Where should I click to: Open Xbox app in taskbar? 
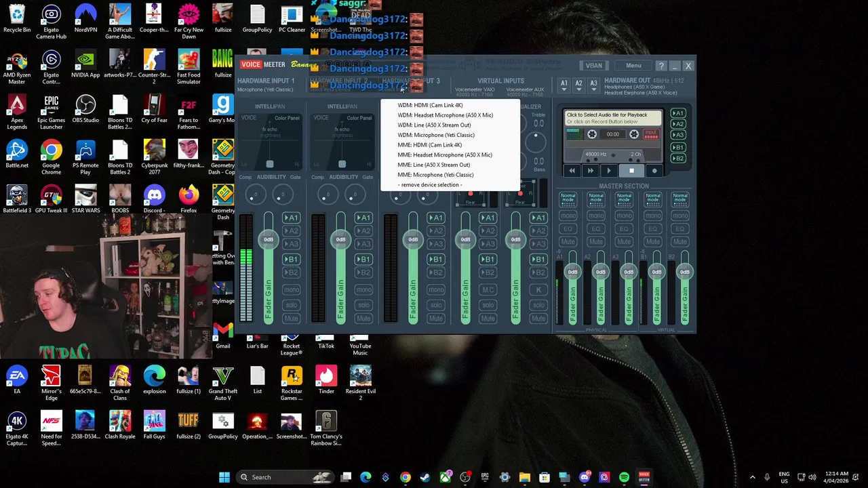(x=445, y=477)
